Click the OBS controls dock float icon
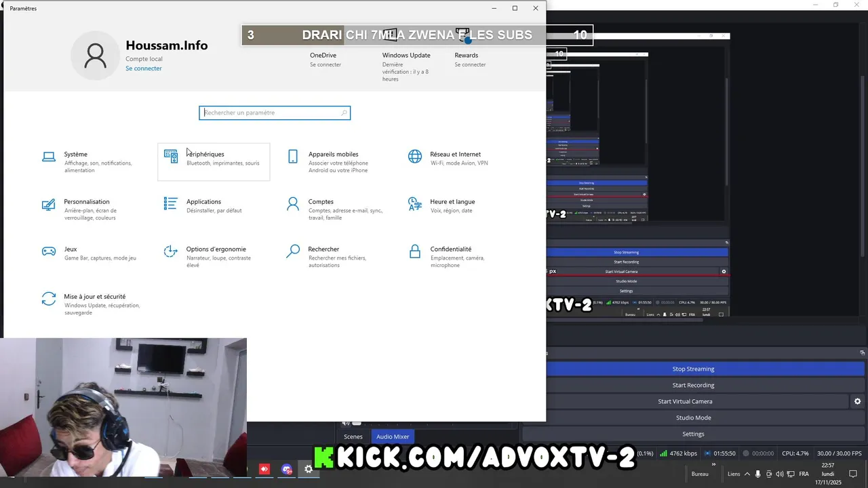Viewport: 868px width, 488px height. click(863, 353)
